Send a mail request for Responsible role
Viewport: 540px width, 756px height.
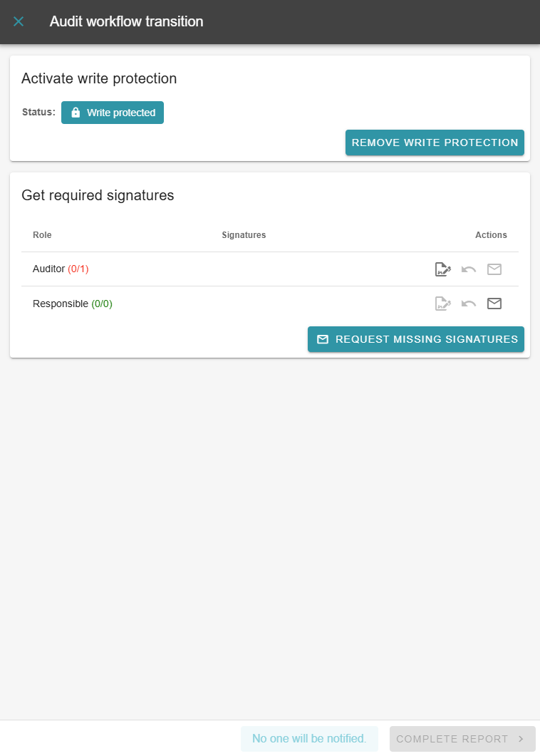point(494,304)
